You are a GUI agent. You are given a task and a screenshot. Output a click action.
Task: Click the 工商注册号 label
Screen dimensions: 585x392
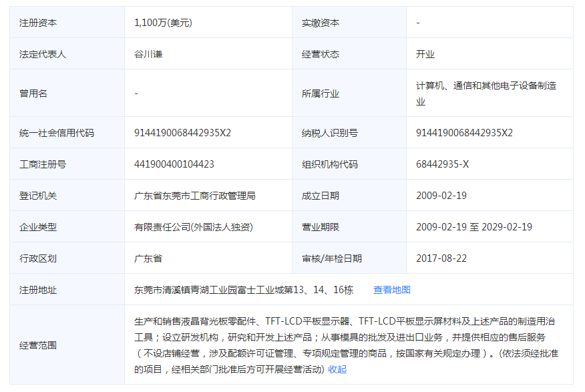pos(43,164)
